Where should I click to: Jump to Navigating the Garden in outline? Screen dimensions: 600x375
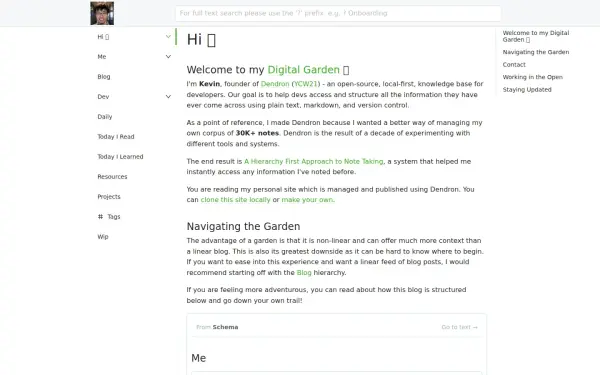coord(536,52)
